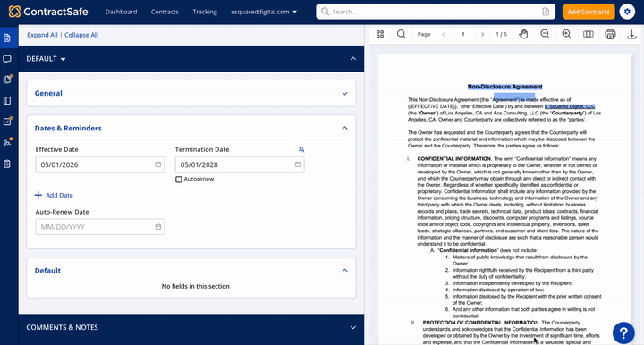Expand the General section
Image resolution: width=644 pixels, height=345 pixels.
point(344,94)
